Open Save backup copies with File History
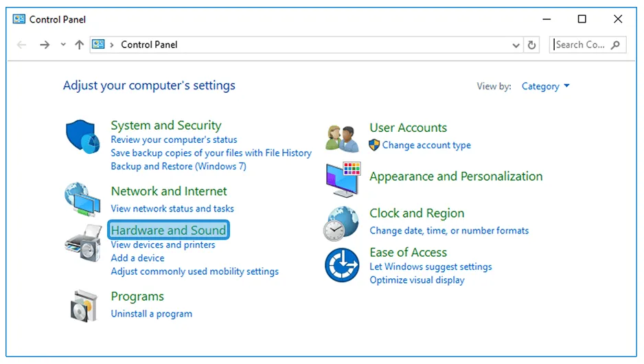644x364 pixels. pos(211,153)
